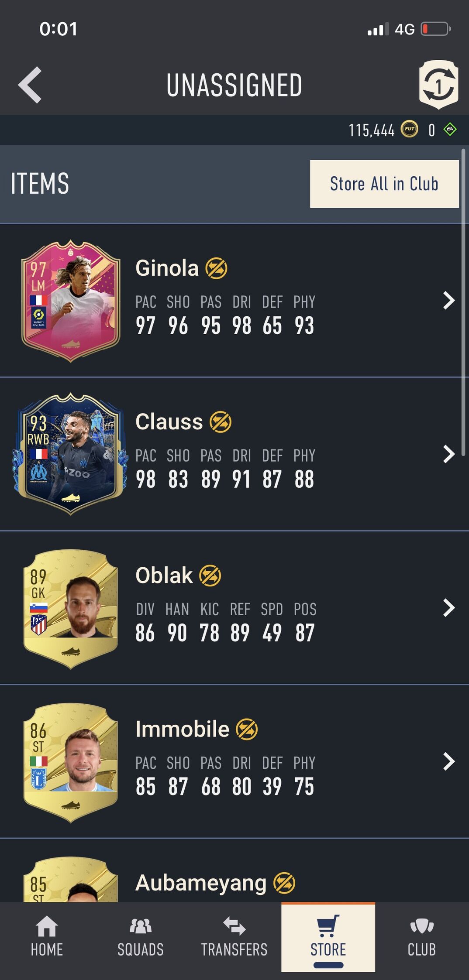The width and height of the screenshot is (469, 980).
Task: Expand Ginola item details chevron
Action: click(x=449, y=301)
